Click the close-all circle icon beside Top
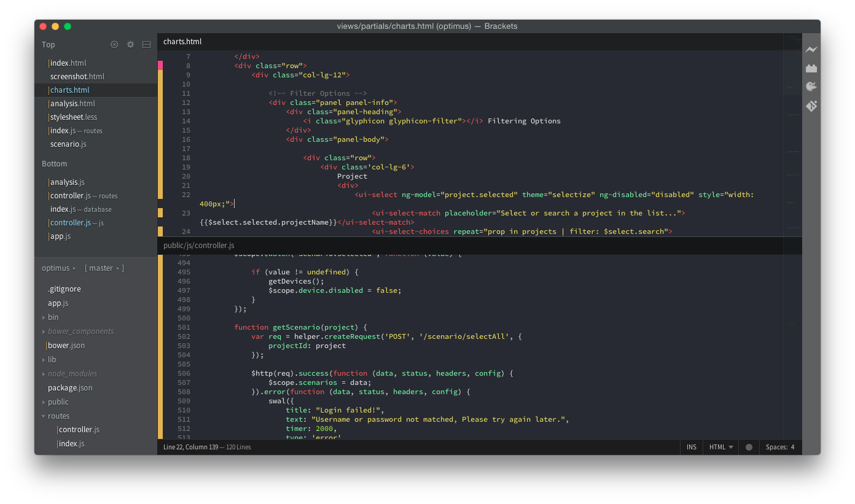The width and height of the screenshot is (855, 504). (x=114, y=44)
